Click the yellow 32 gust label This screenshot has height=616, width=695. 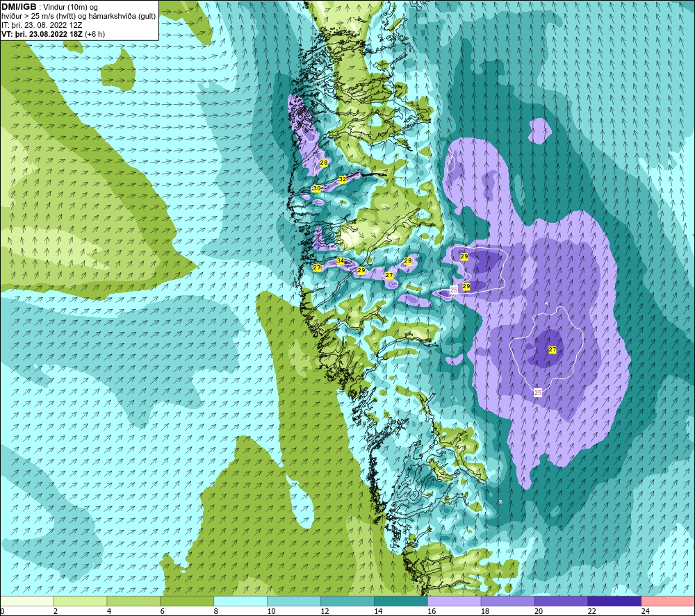(x=342, y=179)
